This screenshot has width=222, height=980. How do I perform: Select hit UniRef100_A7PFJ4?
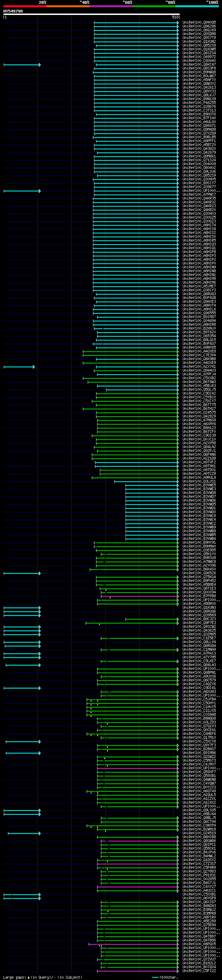tap(199, 374)
